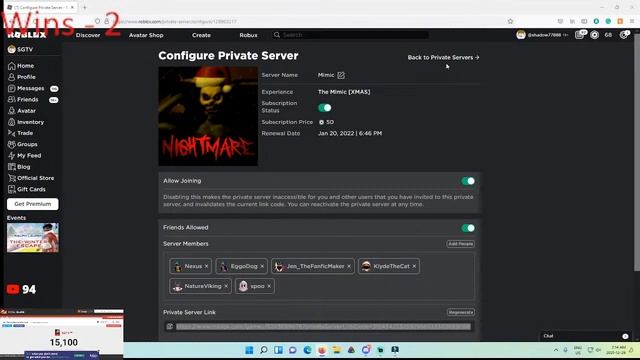Viewport: 640px width, 360px height.
Task: Open Blog in the sidebar
Action: [19, 167]
